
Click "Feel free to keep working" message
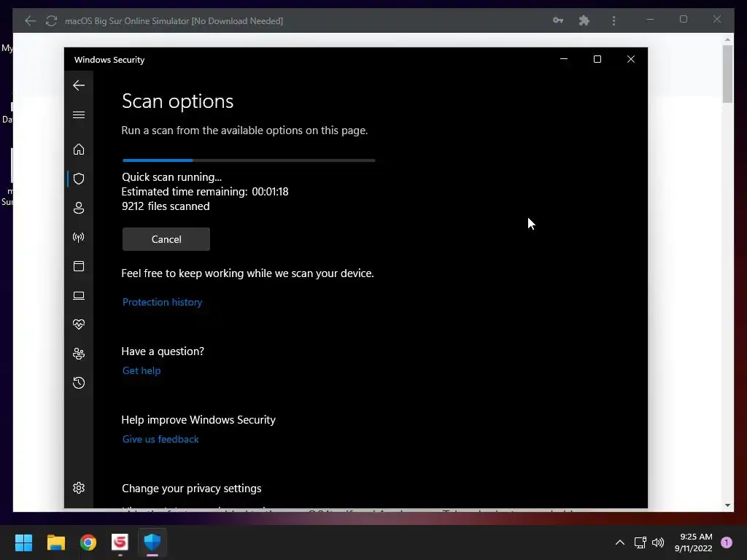(248, 273)
